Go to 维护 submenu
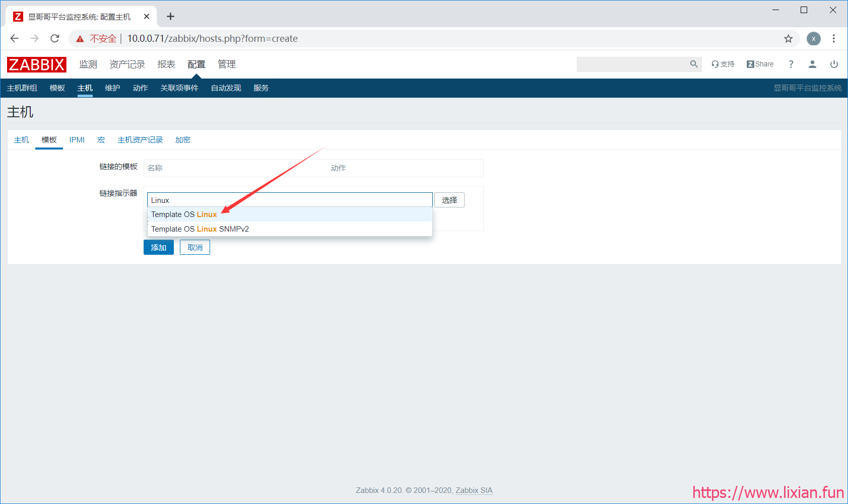Screen dimensions: 848x504 (x=113, y=88)
